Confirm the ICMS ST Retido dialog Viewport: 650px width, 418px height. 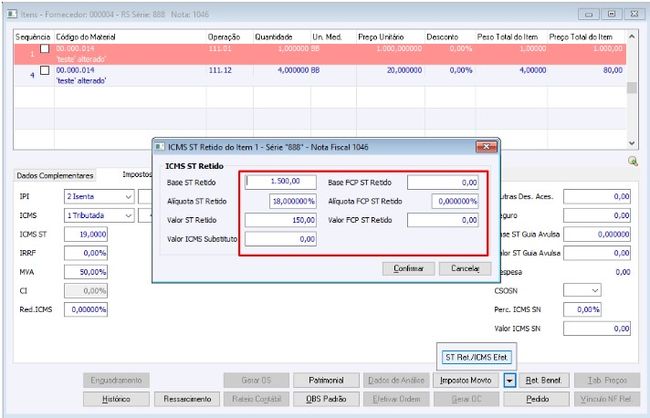(408, 269)
